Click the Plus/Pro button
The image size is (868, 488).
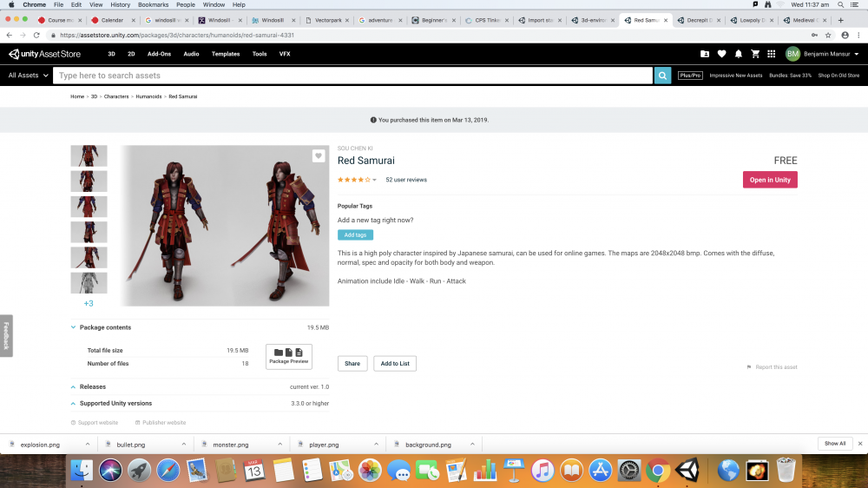coord(690,76)
